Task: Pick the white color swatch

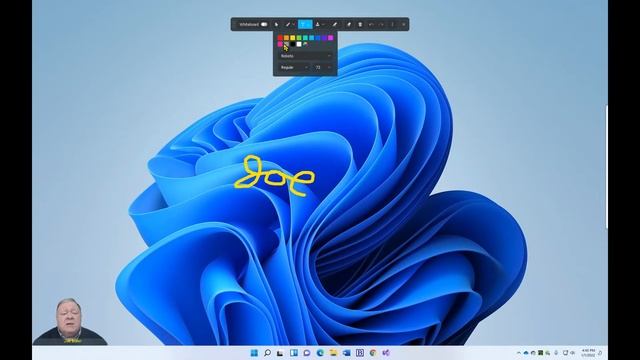Action: (x=299, y=44)
